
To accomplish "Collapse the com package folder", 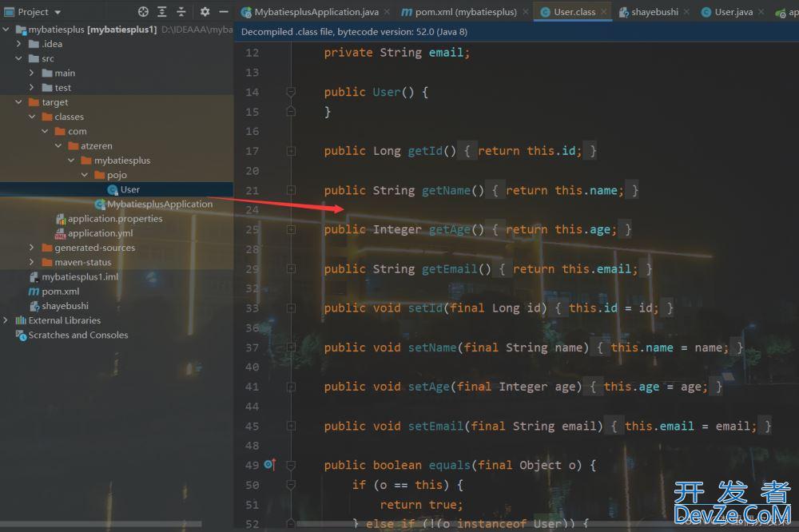I will click(45, 131).
